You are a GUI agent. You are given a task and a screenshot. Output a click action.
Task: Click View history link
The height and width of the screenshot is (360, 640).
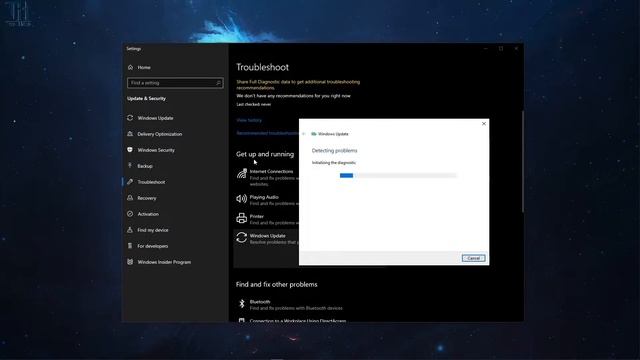tap(249, 120)
